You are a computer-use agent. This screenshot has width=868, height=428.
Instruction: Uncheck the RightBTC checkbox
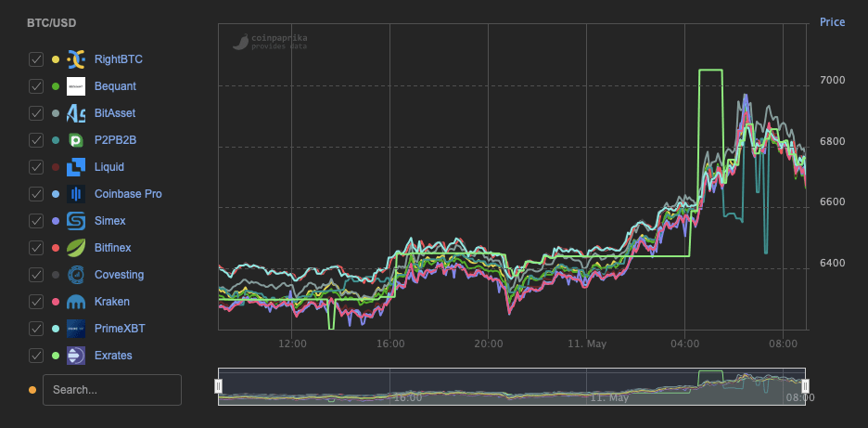36,59
